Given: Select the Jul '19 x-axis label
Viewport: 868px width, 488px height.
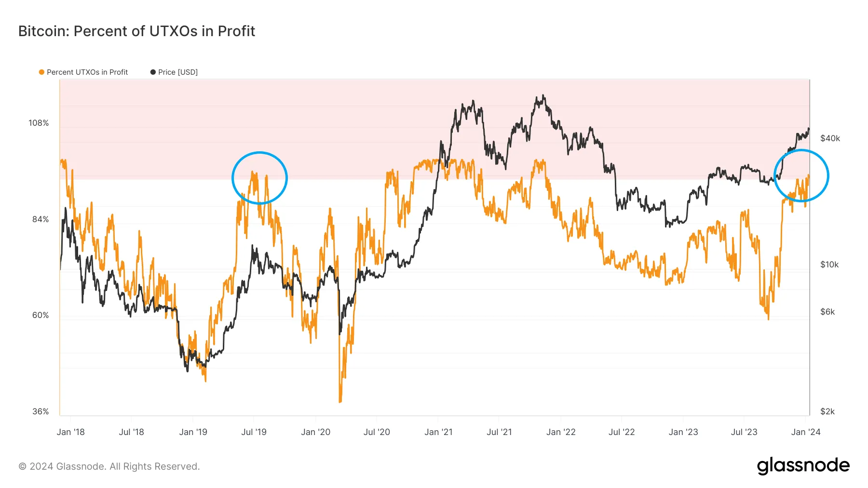Looking at the screenshot, I should tap(254, 432).
